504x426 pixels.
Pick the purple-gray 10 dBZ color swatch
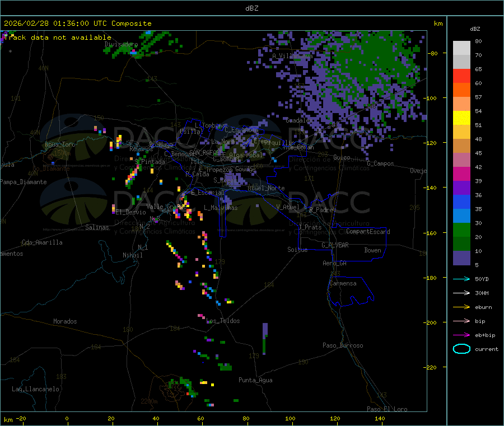tap(461, 258)
